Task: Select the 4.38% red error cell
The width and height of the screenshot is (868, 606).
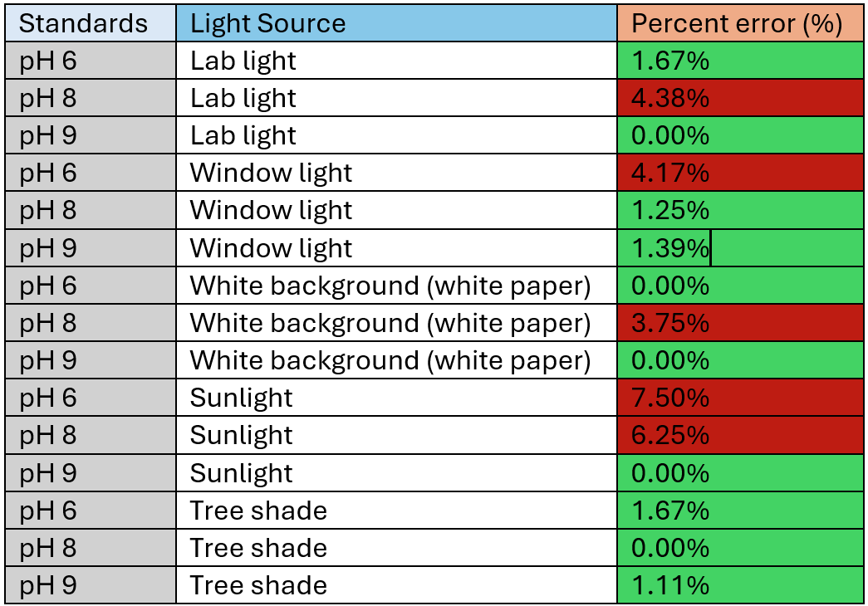Action: (740, 98)
